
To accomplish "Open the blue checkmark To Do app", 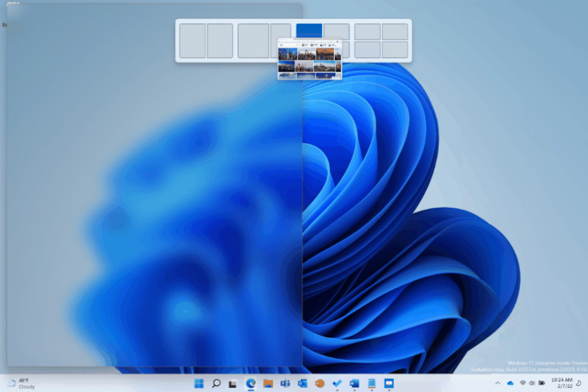I will [x=337, y=383].
